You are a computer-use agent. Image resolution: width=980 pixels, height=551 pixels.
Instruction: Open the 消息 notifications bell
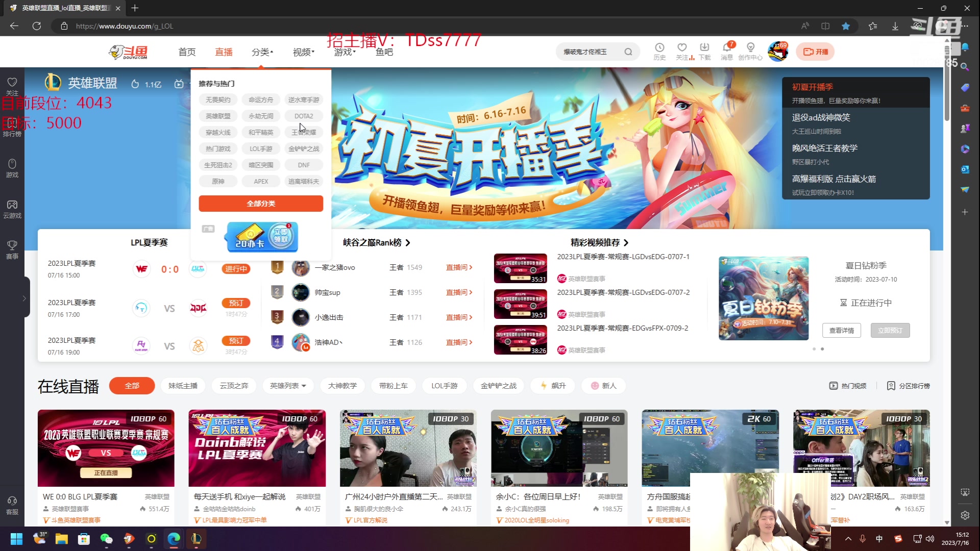(727, 52)
